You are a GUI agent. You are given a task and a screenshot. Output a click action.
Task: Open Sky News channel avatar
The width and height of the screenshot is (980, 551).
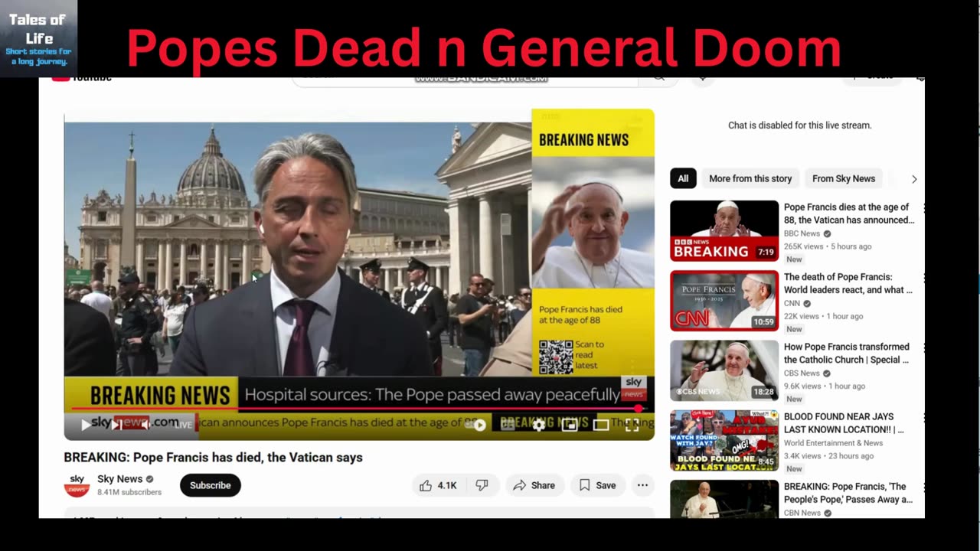tap(77, 485)
